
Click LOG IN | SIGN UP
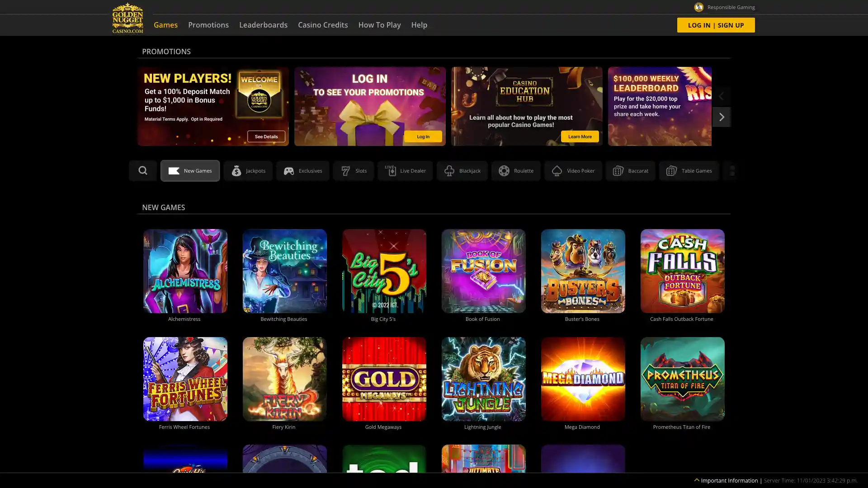(716, 25)
